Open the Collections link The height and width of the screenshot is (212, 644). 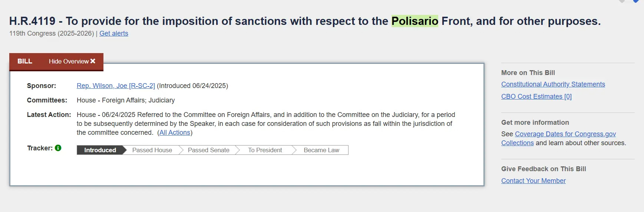[518, 143]
